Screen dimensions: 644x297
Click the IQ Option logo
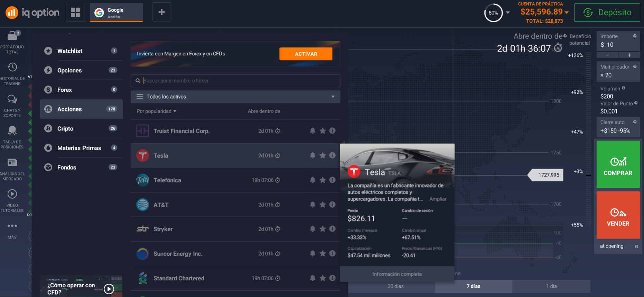coord(32,12)
